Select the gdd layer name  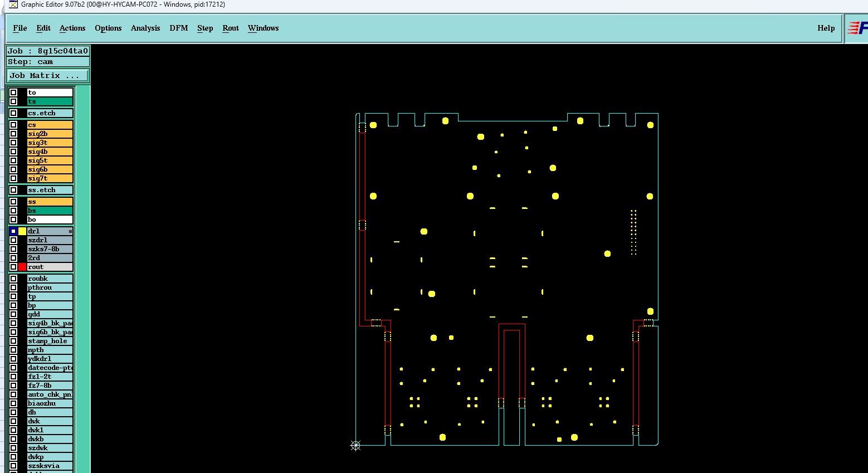[50, 314]
